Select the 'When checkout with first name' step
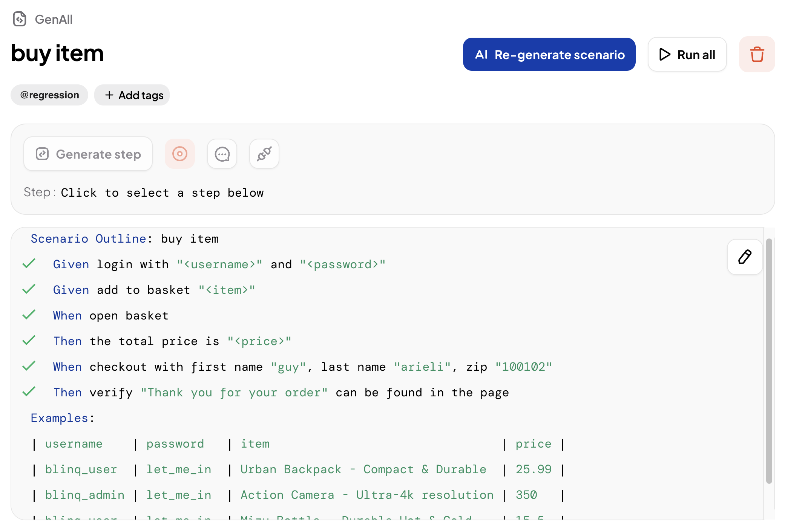This screenshot has width=785, height=532. tap(303, 367)
